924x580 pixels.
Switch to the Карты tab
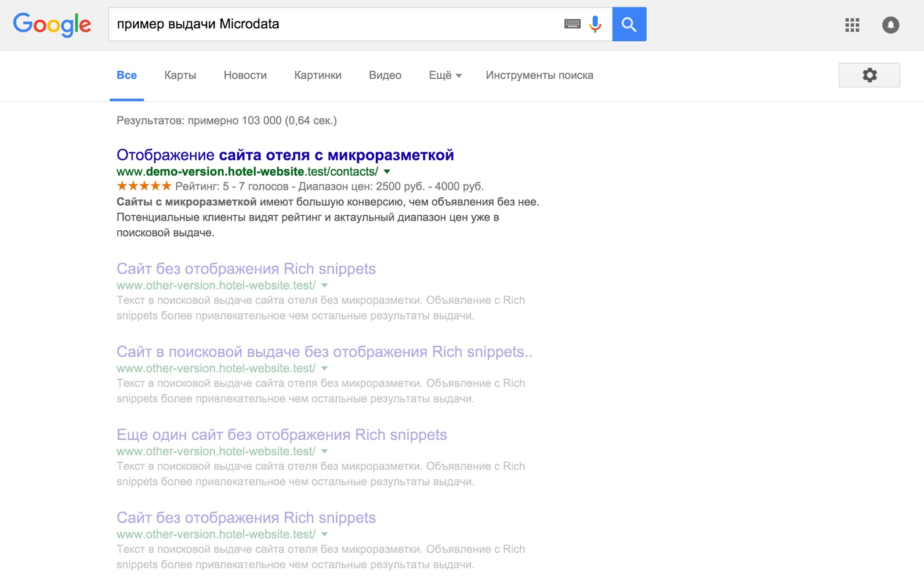tap(180, 75)
